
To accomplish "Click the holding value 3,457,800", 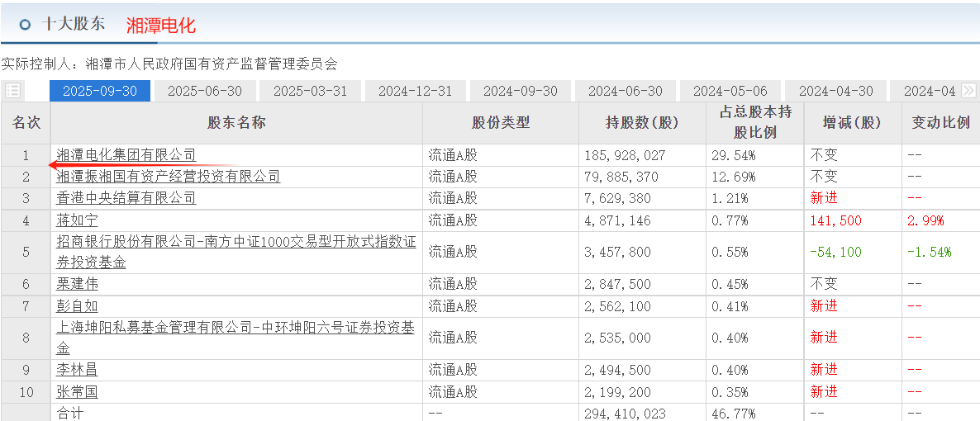I will [617, 253].
